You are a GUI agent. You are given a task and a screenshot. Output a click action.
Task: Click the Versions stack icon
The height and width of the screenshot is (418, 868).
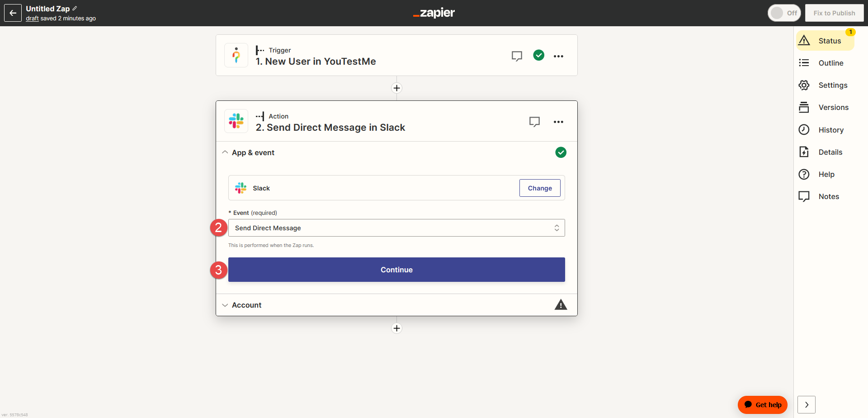(x=804, y=107)
